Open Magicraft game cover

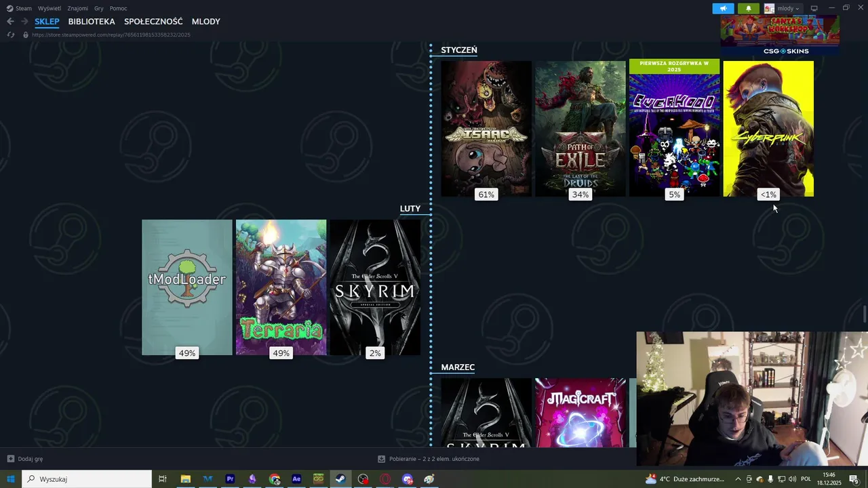pyautogui.click(x=580, y=413)
